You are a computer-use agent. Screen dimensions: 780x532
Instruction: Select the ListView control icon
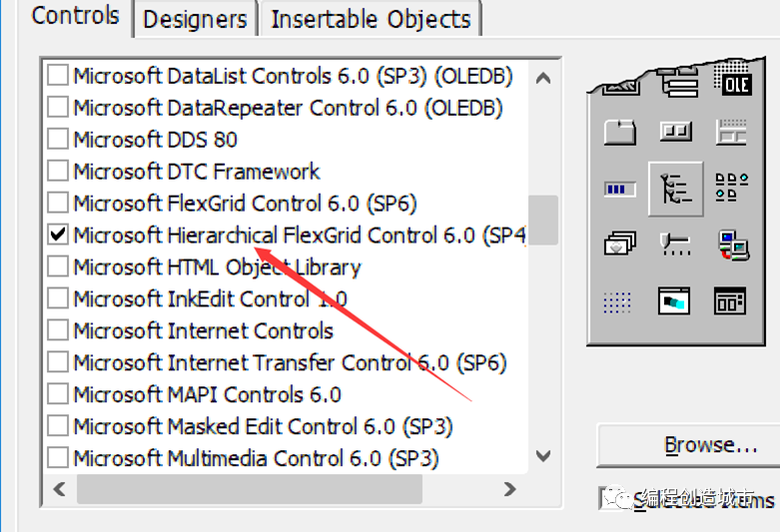(732, 188)
